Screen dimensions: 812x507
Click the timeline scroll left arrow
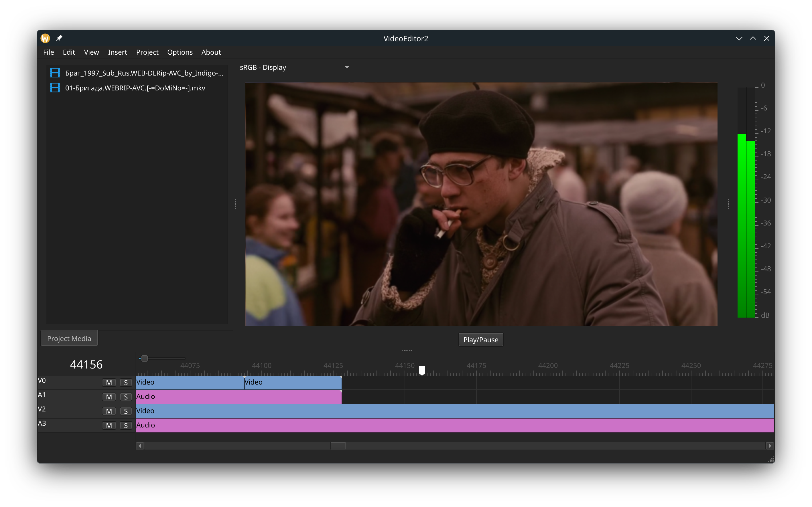click(x=140, y=446)
